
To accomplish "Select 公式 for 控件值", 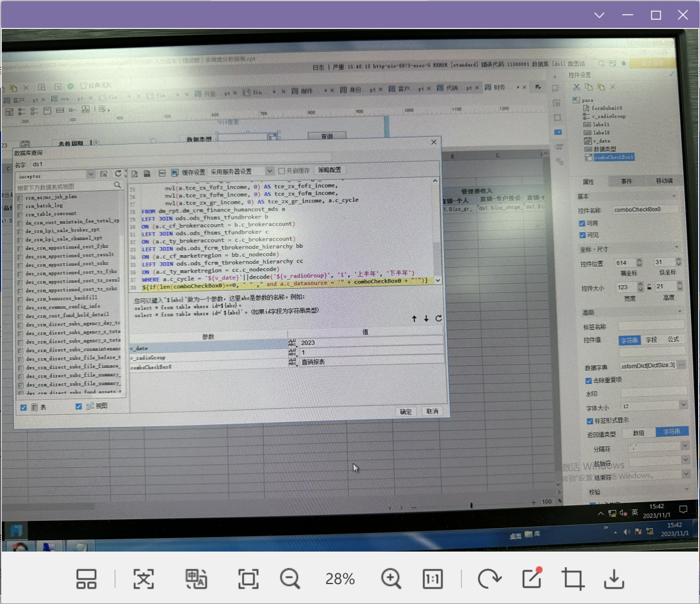I will click(x=673, y=339).
